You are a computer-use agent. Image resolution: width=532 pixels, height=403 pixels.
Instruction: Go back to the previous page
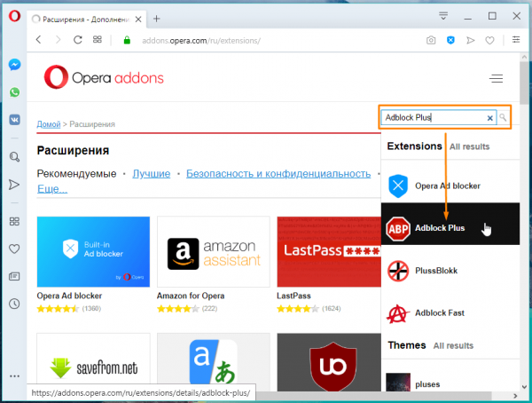[39, 40]
